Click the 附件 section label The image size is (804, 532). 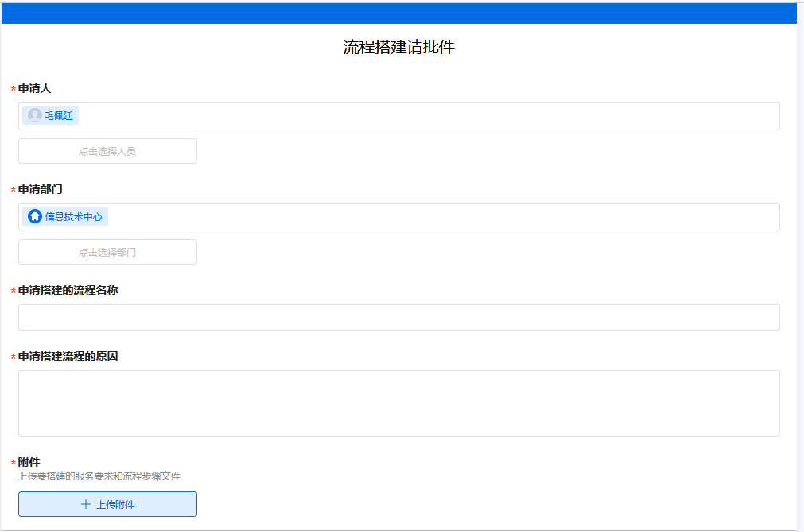click(29, 462)
